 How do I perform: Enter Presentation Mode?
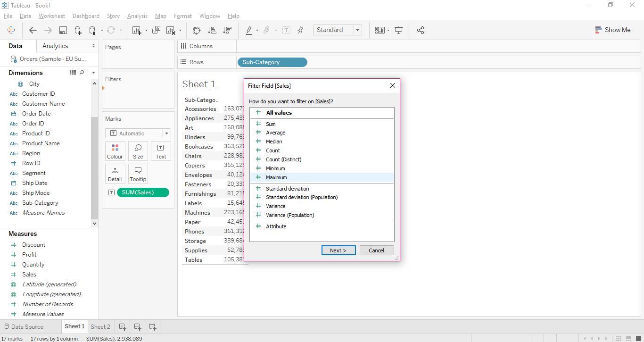(x=399, y=30)
